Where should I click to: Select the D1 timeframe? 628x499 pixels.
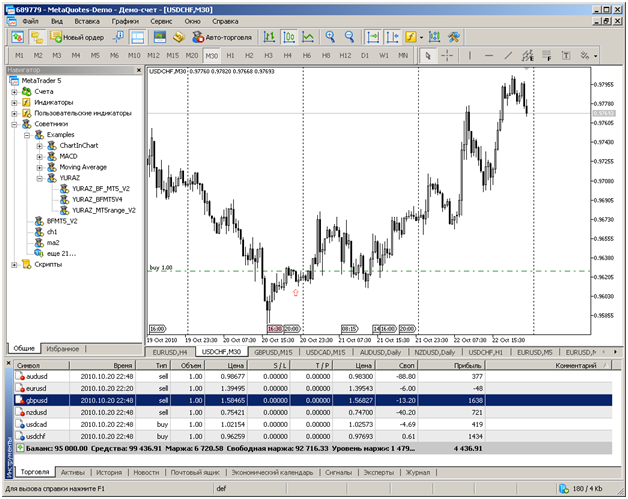point(364,56)
